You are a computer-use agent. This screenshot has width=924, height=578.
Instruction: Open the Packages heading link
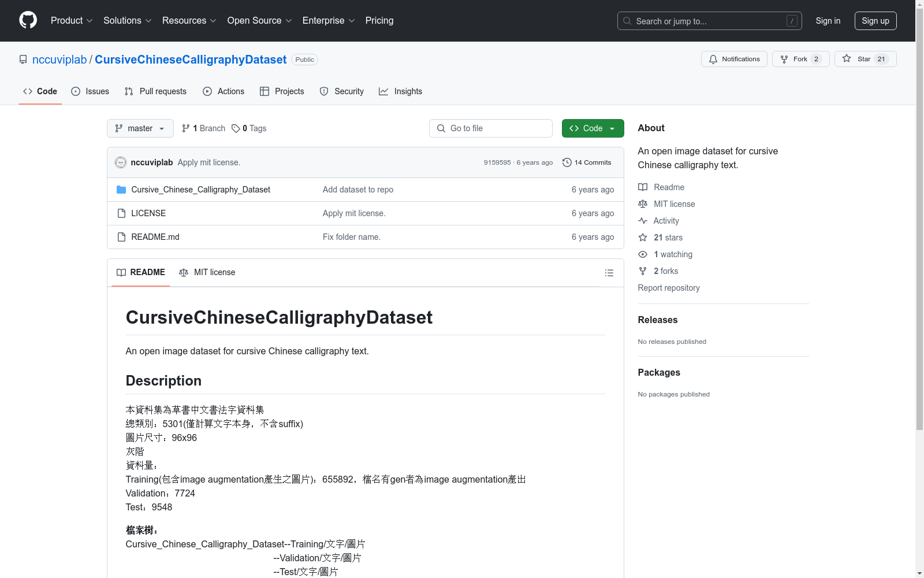click(x=659, y=372)
